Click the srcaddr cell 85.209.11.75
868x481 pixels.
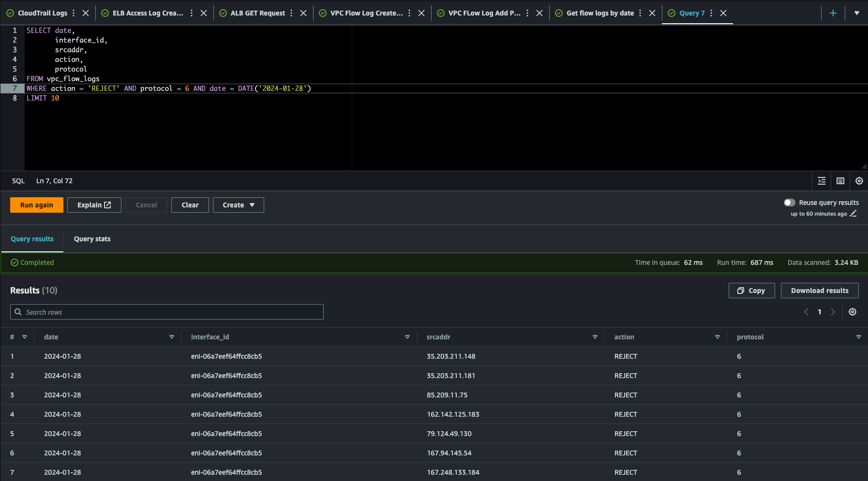click(x=447, y=395)
